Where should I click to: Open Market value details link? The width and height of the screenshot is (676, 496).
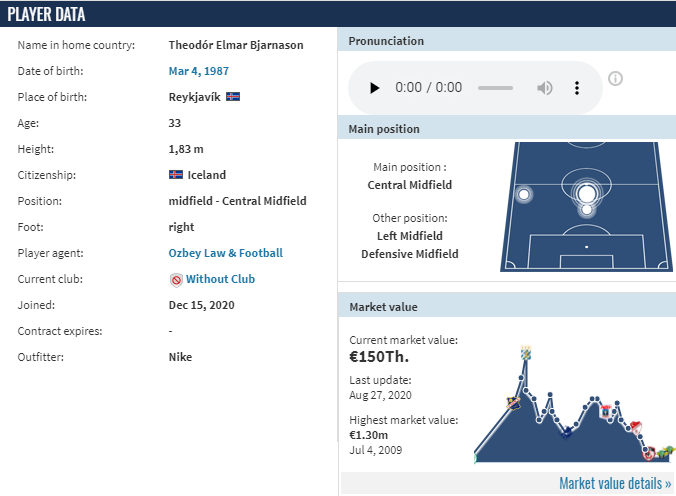(x=615, y=483)
